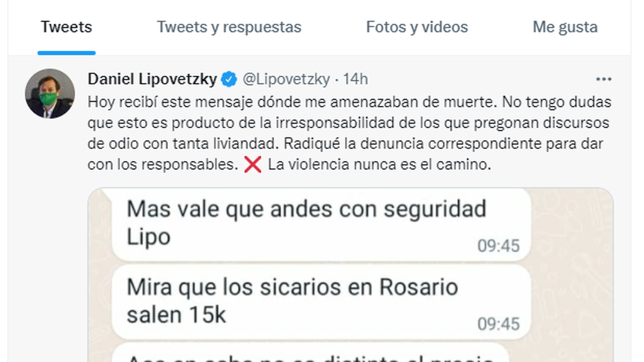Click the 14h tweet timestamp
This screenshot has width=644, height=362.
coord(356,79)
